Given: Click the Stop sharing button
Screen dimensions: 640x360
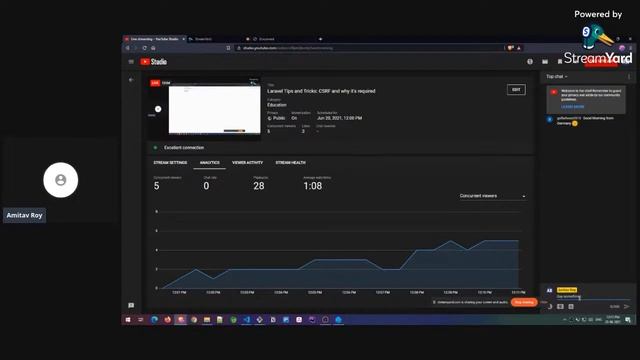Looking at the screenshot, I should tap(524, 302).
